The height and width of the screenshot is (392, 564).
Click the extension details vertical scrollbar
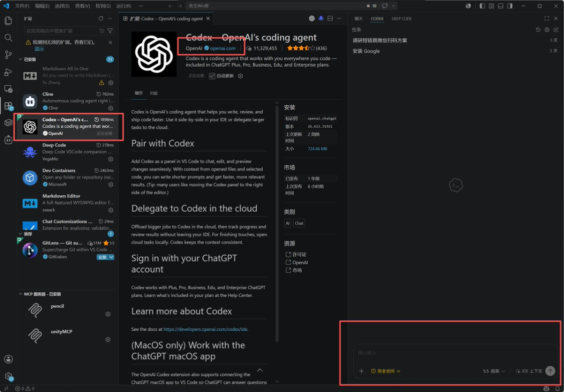[277, 223]
